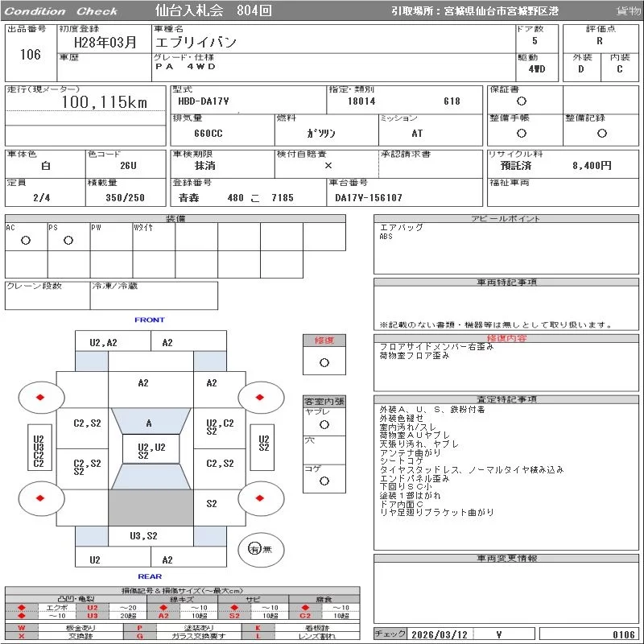Toggle the PS equipment circle mark
The image size is (644, 644).
coord(68,241)
